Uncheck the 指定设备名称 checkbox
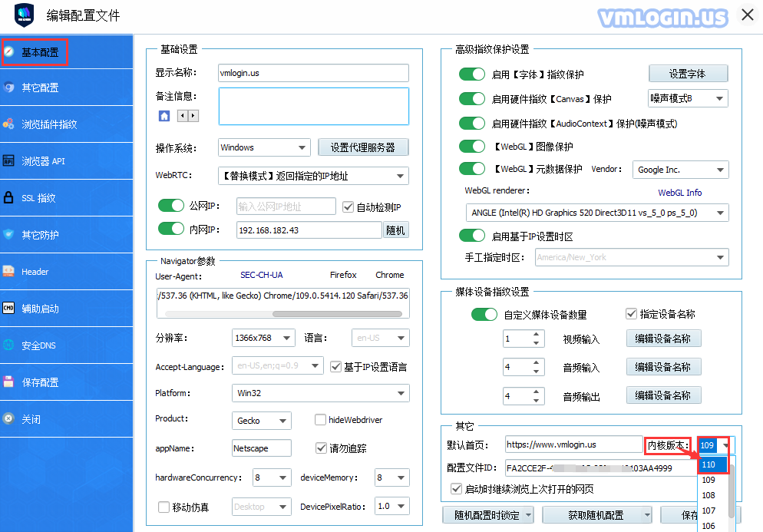763x532 pixels. (631, 313)
